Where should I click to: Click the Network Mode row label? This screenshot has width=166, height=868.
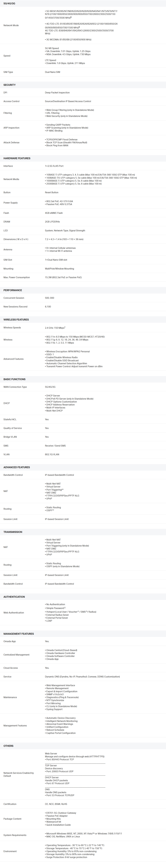coord(11,25)
